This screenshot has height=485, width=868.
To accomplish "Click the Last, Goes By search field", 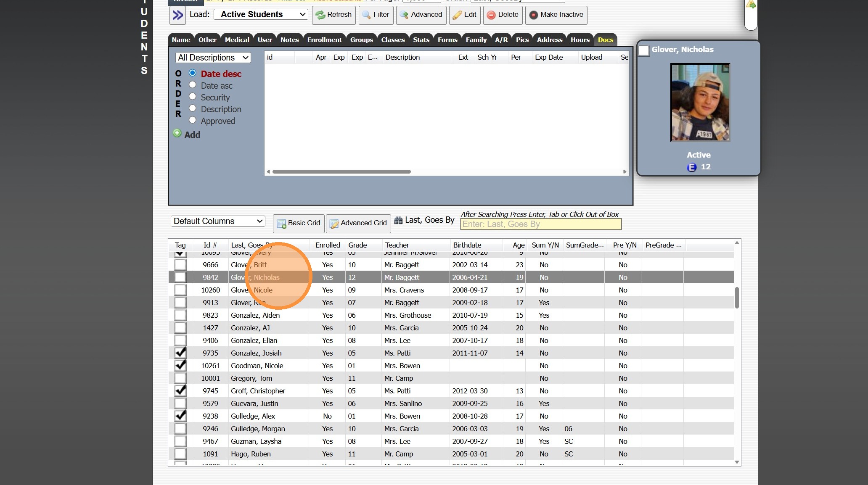I will click(x=540, y=224).
